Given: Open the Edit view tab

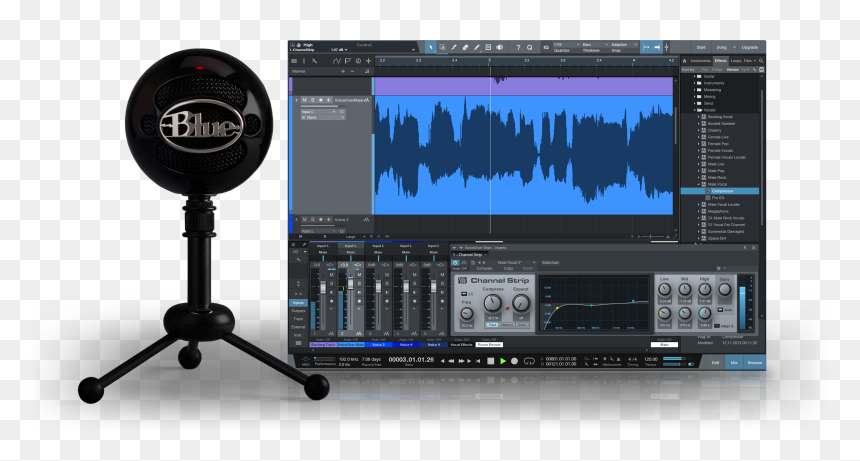Looking at the screenshot, I should [x=715, y=363].
